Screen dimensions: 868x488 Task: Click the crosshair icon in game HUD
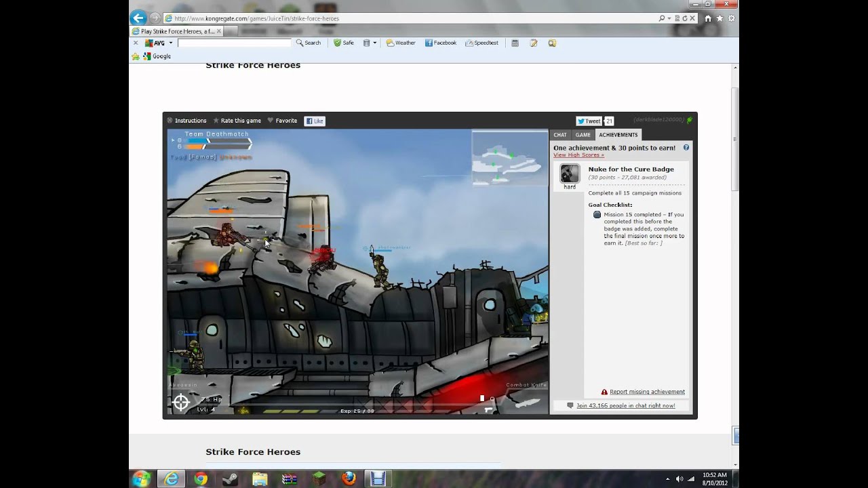click(x=181, y=403)
